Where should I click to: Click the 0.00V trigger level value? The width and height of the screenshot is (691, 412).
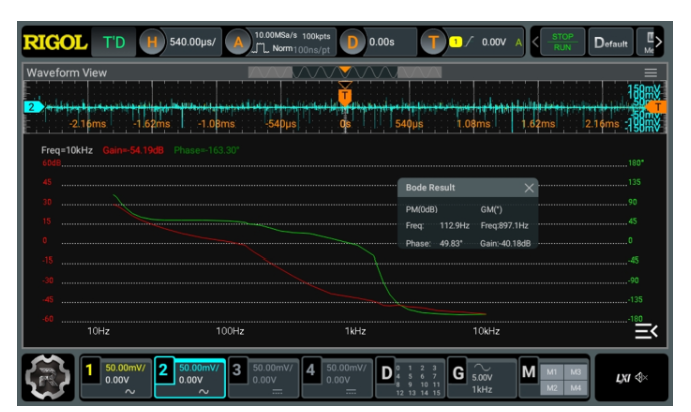pyautogui.click(x=494, y=42)
